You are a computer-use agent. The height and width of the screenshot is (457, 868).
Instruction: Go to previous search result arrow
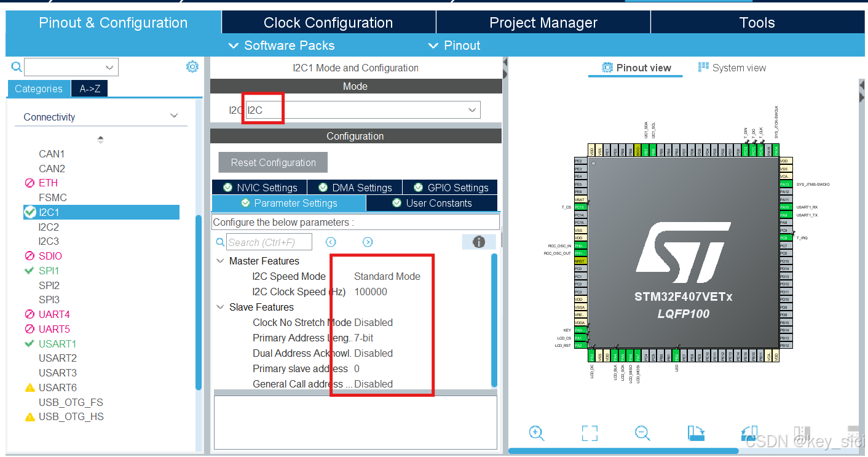click(x=331, y=242)
